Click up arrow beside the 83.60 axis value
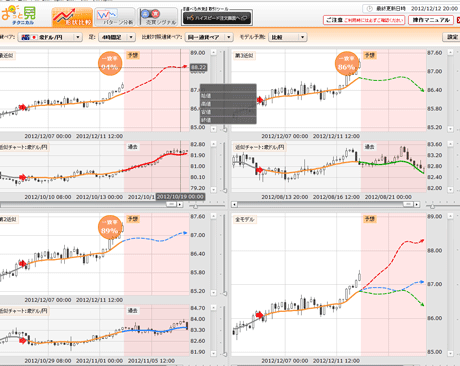Viewport: 460px width, 366px height. click(450, 144)
